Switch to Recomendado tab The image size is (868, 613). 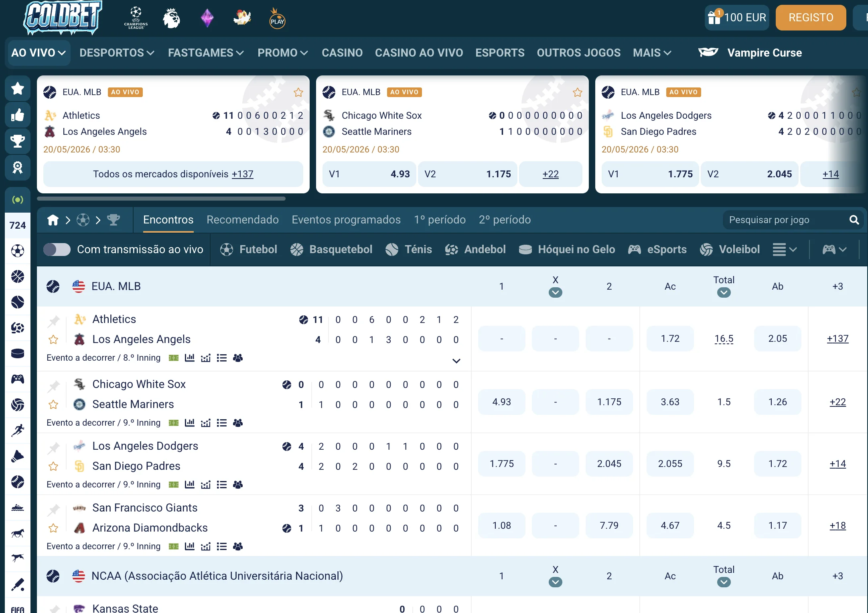coord(242,220)
